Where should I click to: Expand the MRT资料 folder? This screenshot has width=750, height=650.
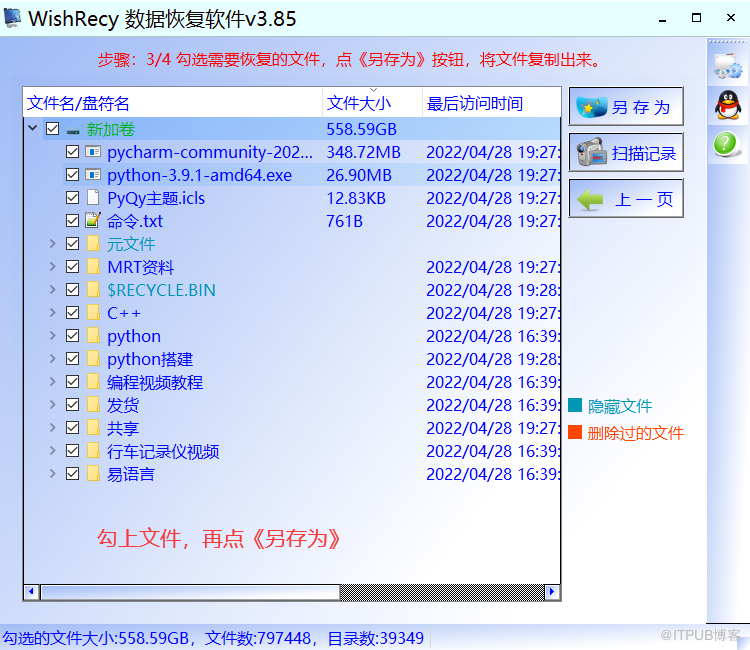53,266
